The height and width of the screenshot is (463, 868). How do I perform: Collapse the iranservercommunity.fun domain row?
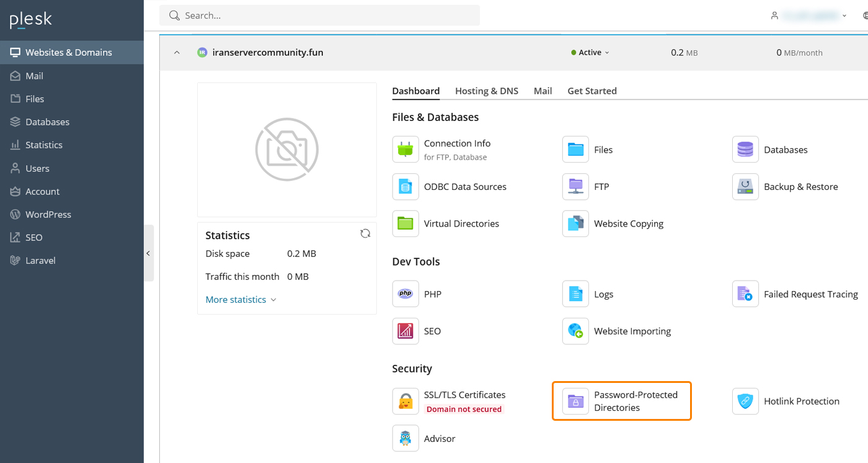177,53
